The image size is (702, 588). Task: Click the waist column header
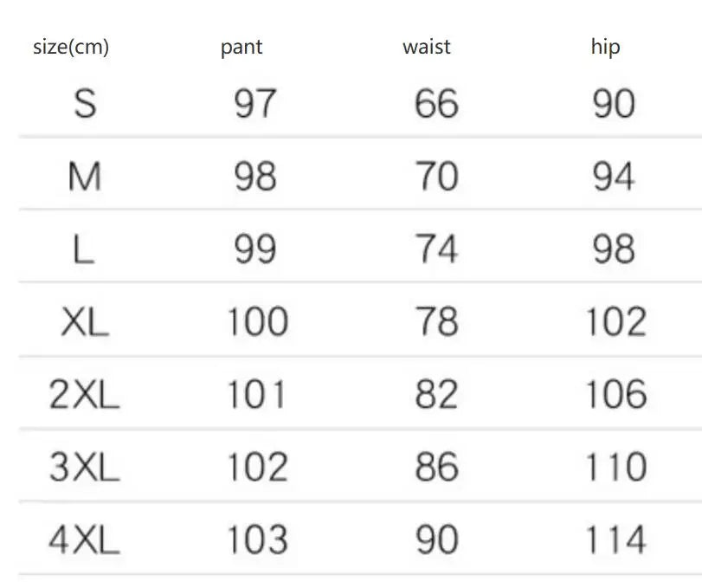[x=426, y=47]
